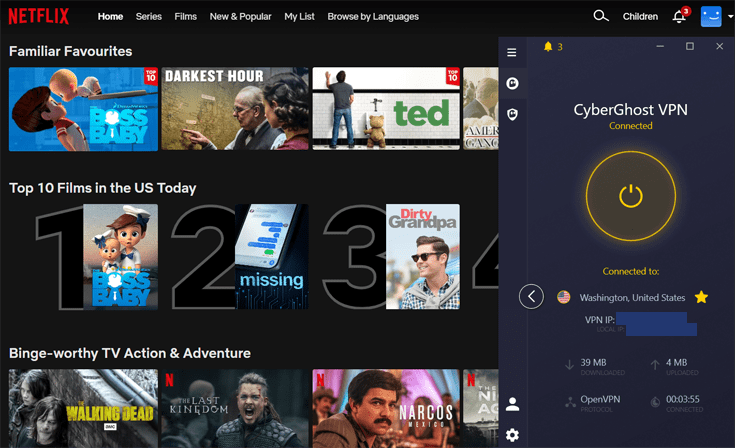The image size is (735, 448).
Task: Open the Darkest Hour thumbnail
Action: click(235, 109)
